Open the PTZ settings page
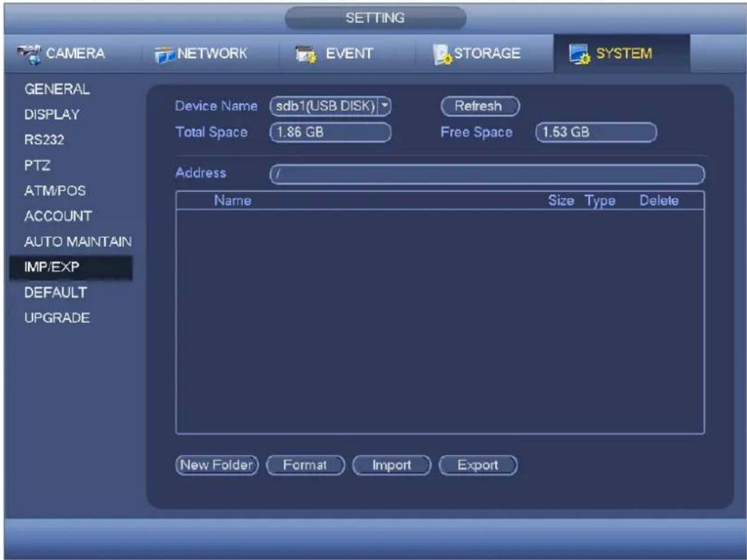This screenshot has width=747, height=560. tap(37, 165)
